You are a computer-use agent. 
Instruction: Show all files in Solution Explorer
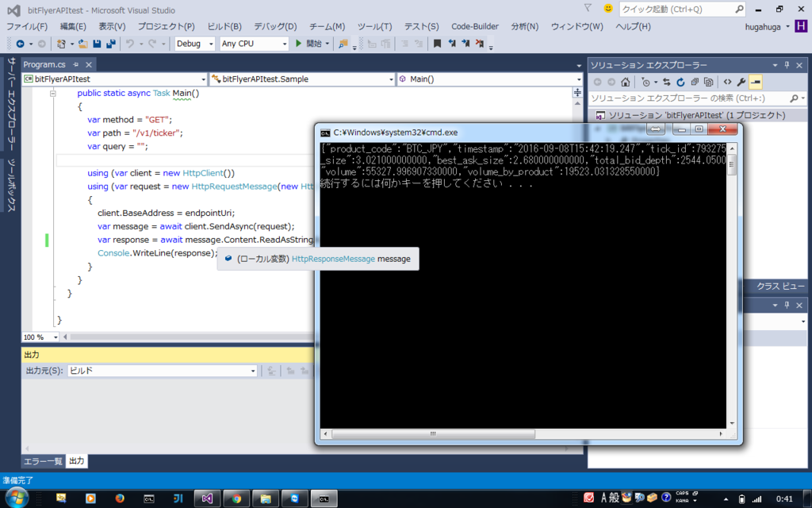[x=708, y=82]
